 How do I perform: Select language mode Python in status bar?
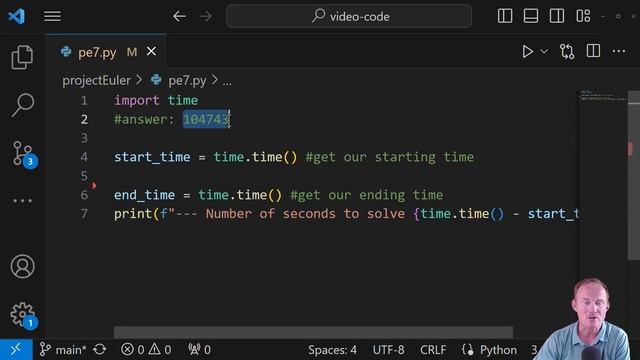point(498,350)
